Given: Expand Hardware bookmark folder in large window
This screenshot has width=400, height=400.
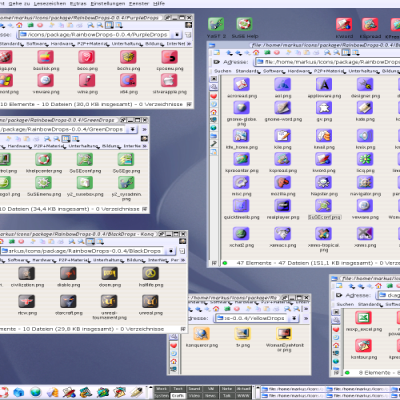Looking at the screenshot, I should [300, 71].
